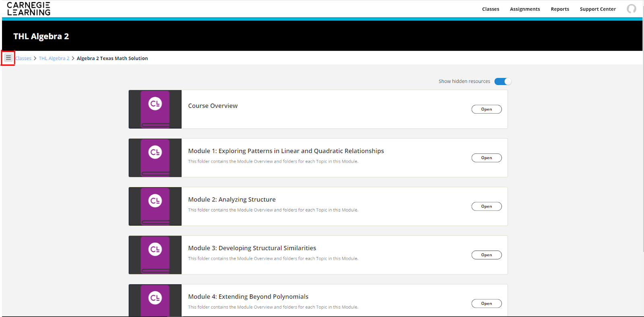Click Module 3: Developing Structural Similarities title
Screen dimensions: 644x317
click(x=252, y=248)
